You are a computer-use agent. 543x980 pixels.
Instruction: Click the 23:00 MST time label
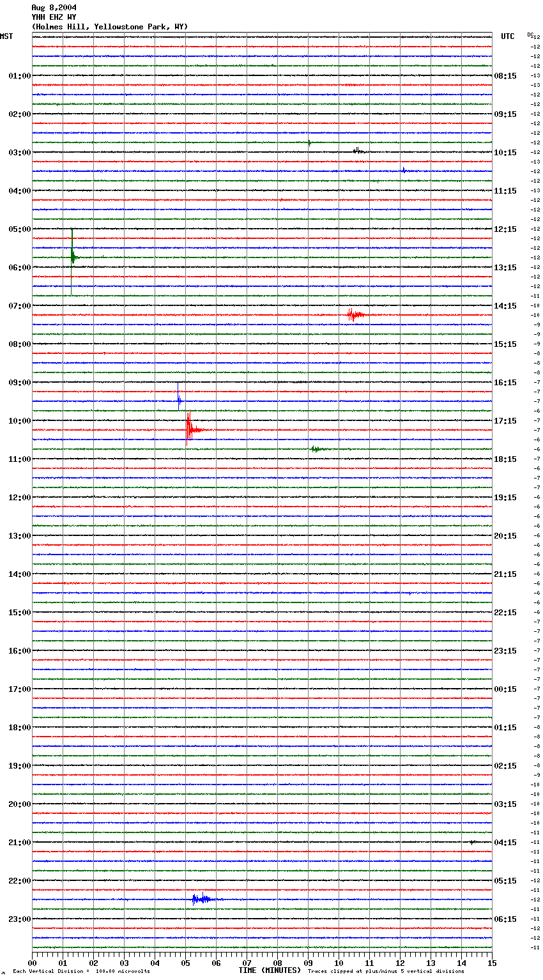(x=20, y=919)
